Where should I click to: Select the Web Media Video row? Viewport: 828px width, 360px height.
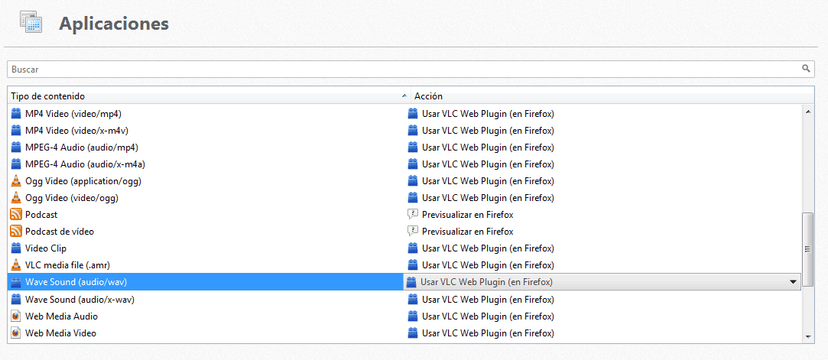(405, 333)
